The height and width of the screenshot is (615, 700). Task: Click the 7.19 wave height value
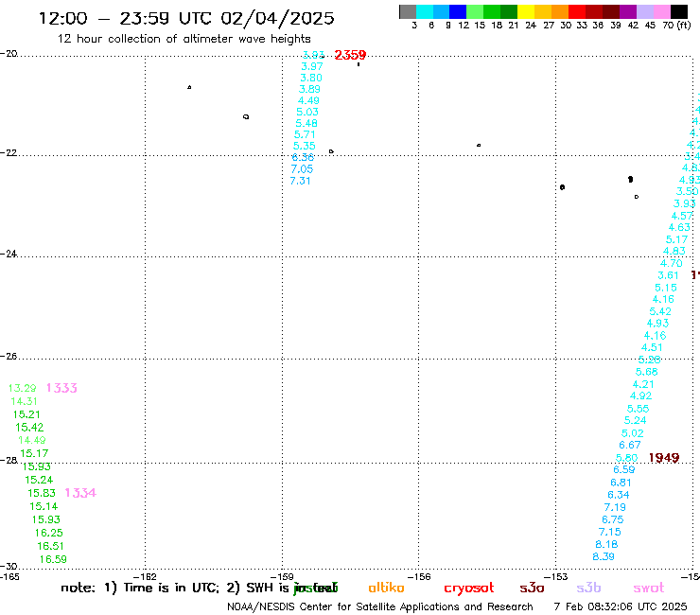(x=615, y=507)
